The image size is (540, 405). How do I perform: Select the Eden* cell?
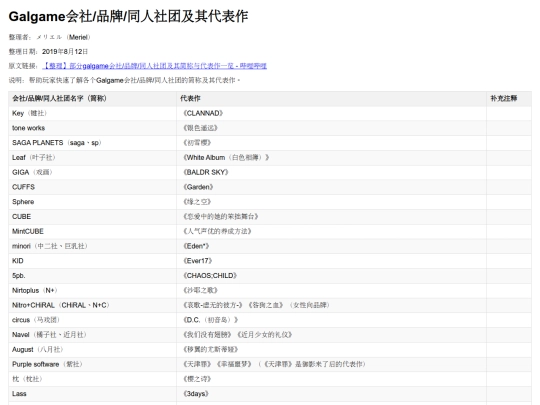tap(331, 246)
